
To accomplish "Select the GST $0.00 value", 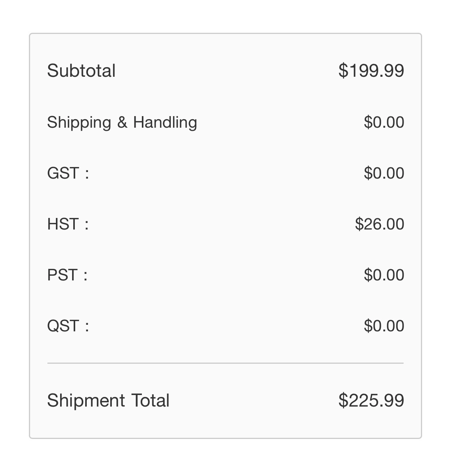I will (384, 173).
